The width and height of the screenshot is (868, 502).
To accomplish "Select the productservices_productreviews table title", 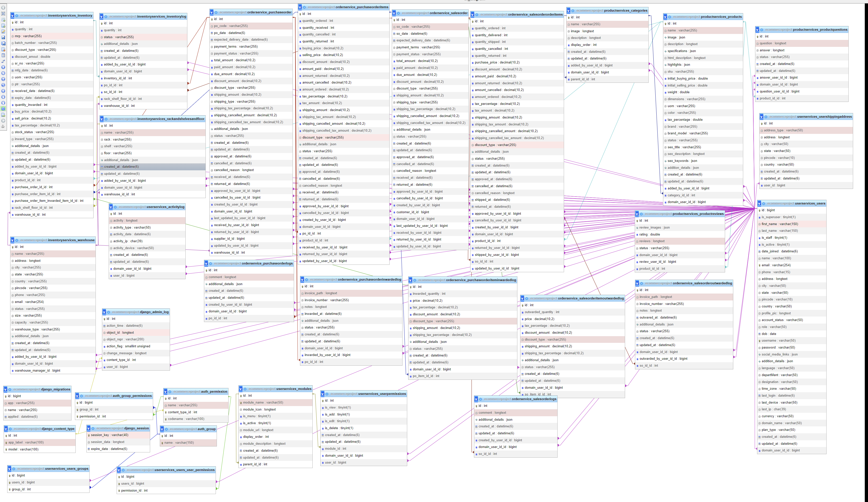I will [x=698, y=214].
